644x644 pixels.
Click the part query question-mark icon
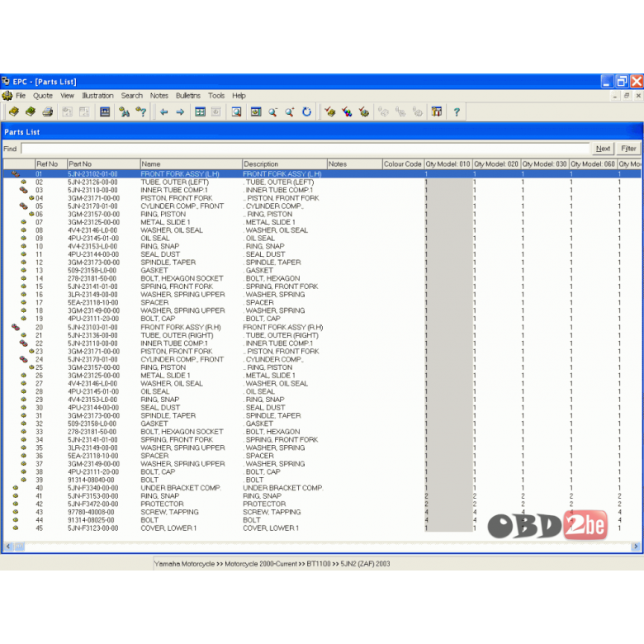141,111
